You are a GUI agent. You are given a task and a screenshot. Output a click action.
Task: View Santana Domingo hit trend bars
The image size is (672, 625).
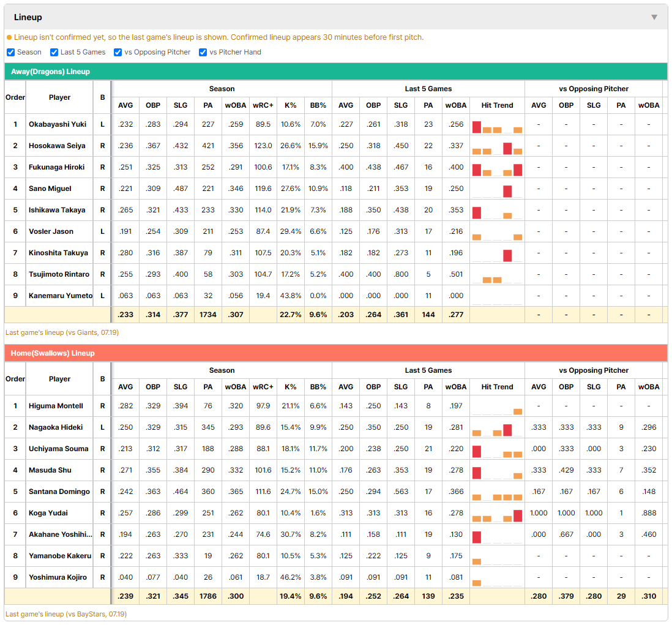(x=497, y=494)
